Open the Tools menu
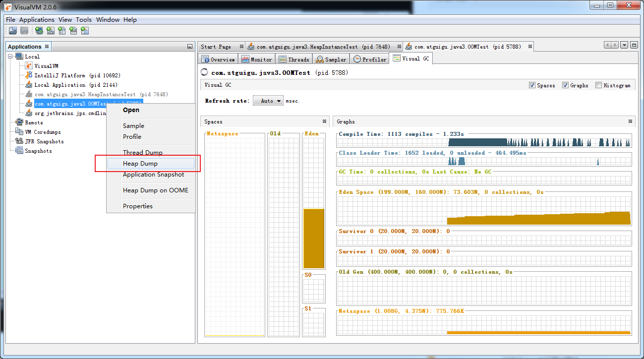The width and height of the screenshot is (644, 359). click(x=84, y=20)
